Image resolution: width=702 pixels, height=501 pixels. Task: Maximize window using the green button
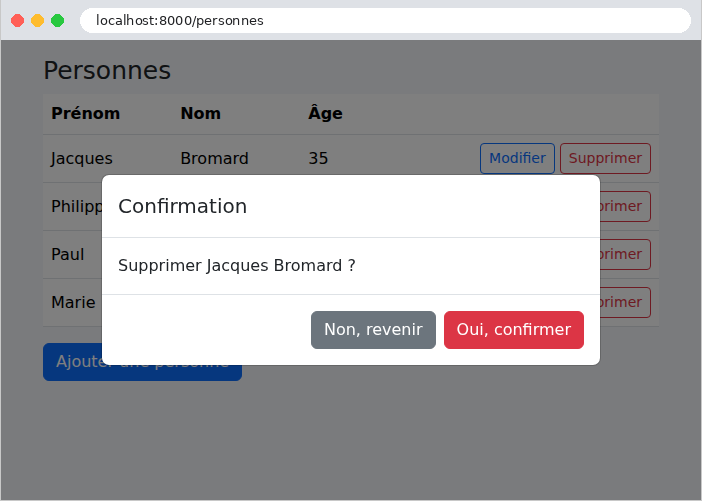[57, 21]
